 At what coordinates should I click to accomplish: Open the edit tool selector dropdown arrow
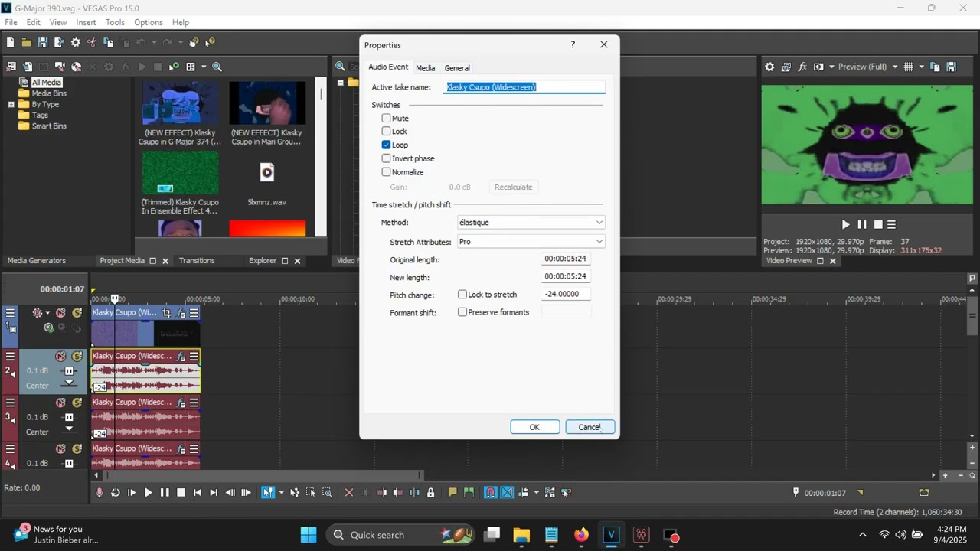pos(281,493)
